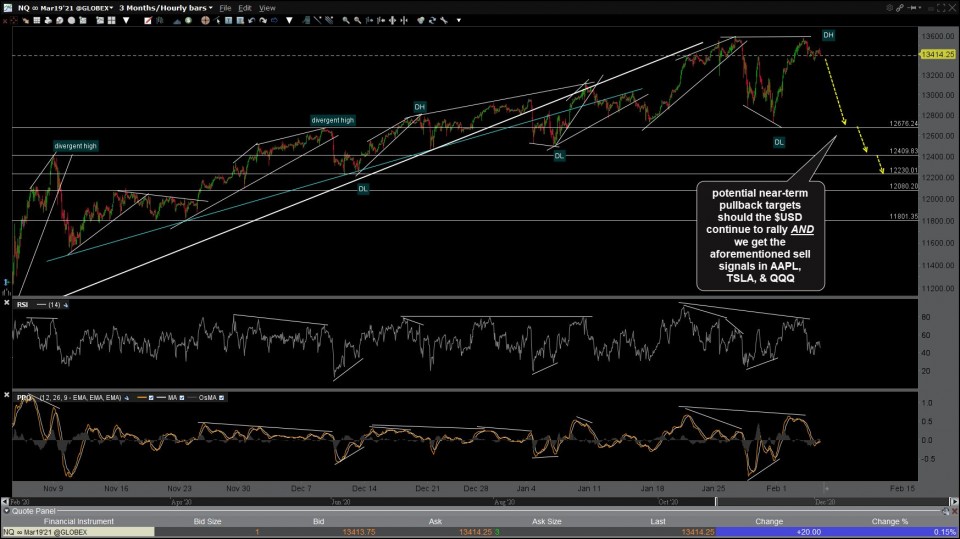960x539 pixels.
Task: Click the edit chart pencil icon
Action: 148,20
